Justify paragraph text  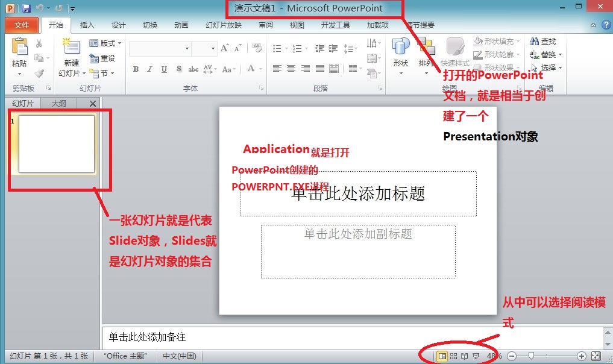click(320, 69)
